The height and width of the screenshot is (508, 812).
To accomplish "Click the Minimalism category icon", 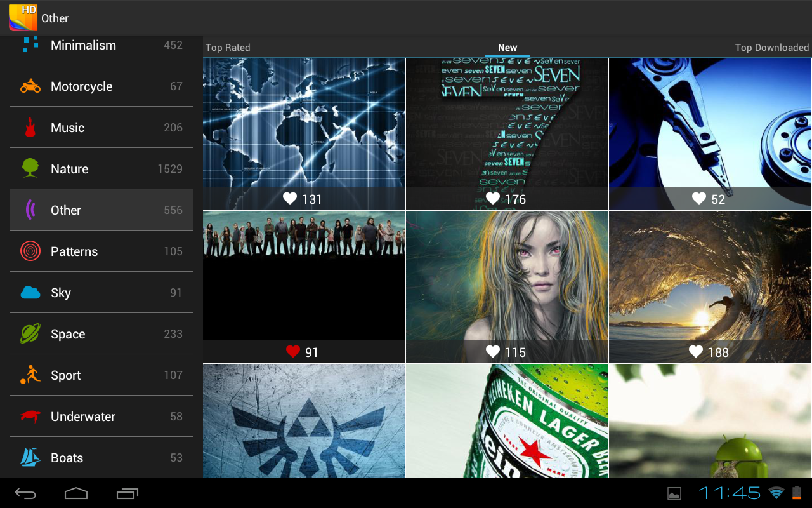I will click(30, 44).
